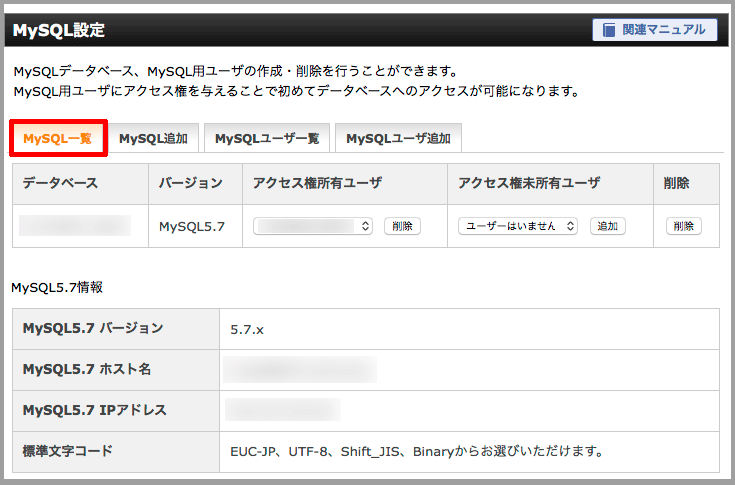Viewport: 735px width, 485px height.
Task: Open the 関連マニュアル button
Action: (x=654, y=30)
